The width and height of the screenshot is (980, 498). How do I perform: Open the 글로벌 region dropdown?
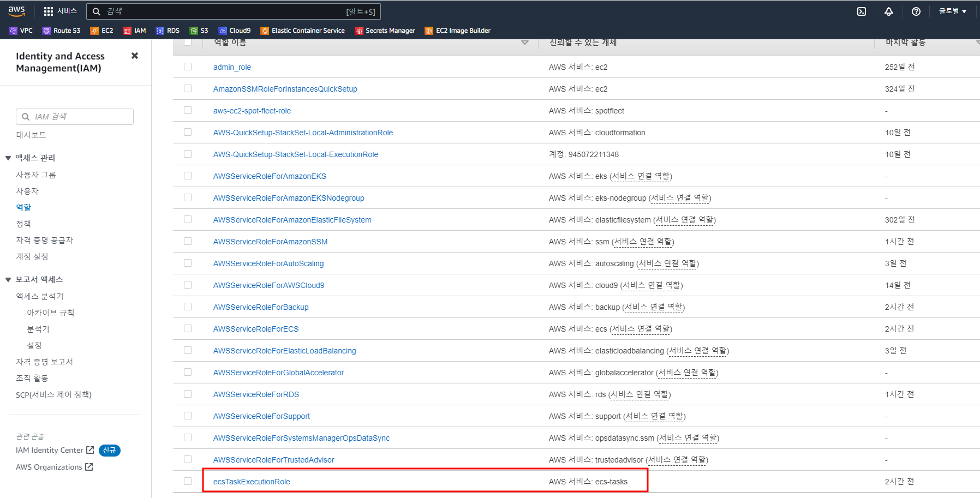coord(953,11)
